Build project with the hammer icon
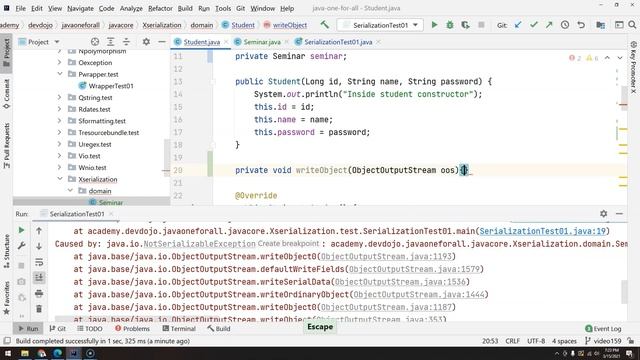Viewport: 640px width, 360px height. [x=324, y=25]
